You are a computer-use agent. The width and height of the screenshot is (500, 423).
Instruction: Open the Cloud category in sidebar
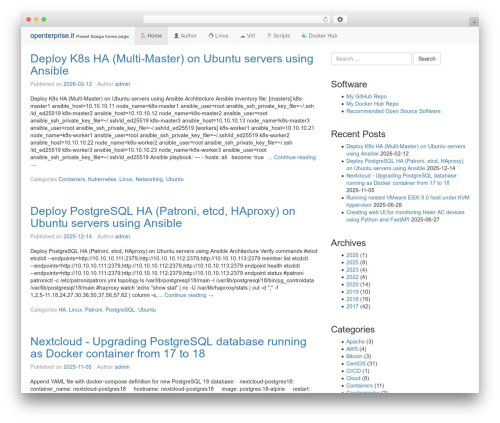pos(353,378)
